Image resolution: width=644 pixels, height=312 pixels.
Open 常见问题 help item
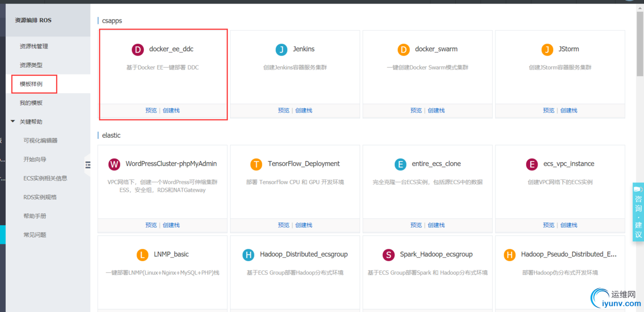pyautogui.click(x=35, y=235)
